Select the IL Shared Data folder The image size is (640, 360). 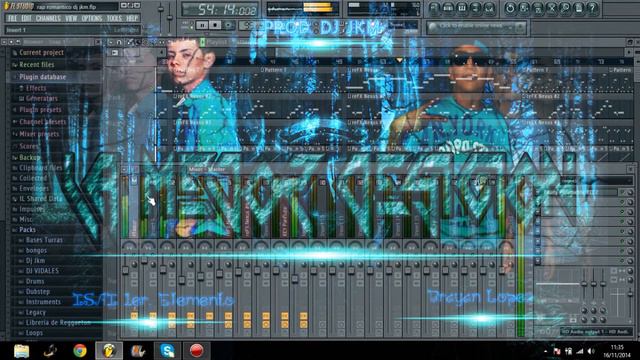coord(41,199)
